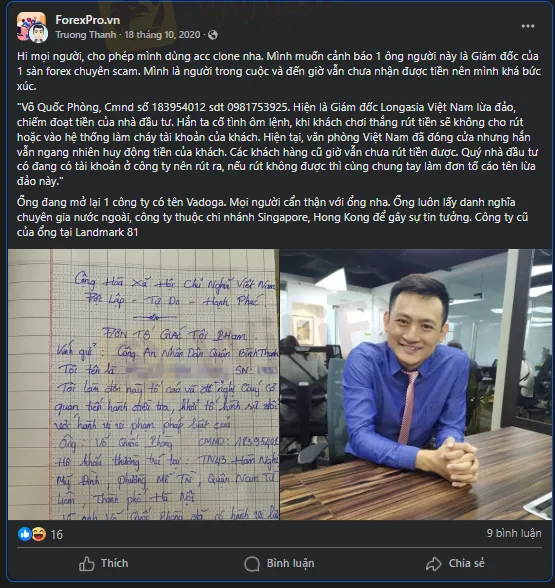Click the haha reaction emoji icon
Screen dimensions: 555x588
(38, 534)
